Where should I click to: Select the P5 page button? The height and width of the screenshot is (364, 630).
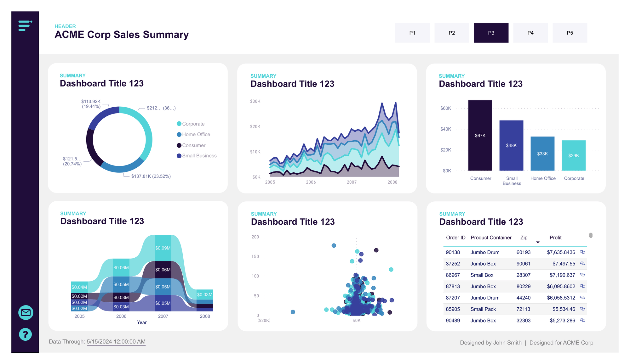pyautogui.click(x=570, y=32)
